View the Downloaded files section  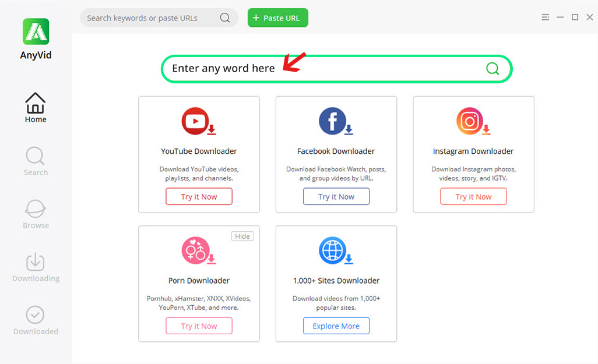pos(36,320)
